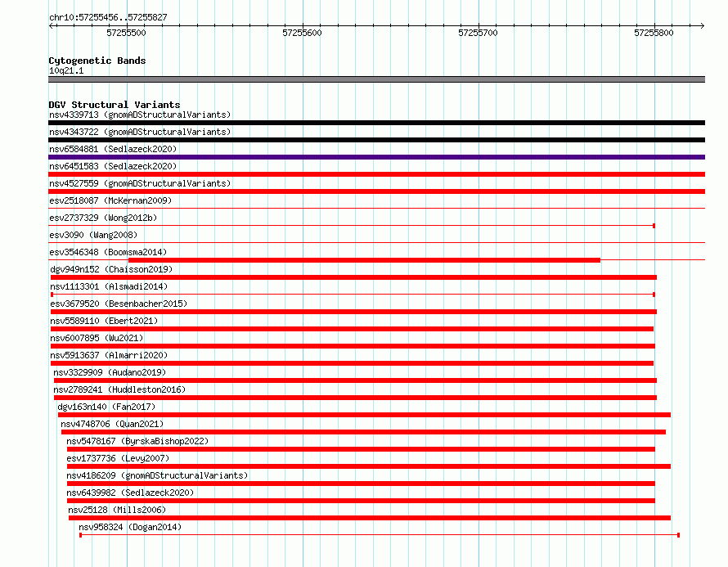Open the dgv949n152 (Chaisson2019) entry

coord(111,269)
